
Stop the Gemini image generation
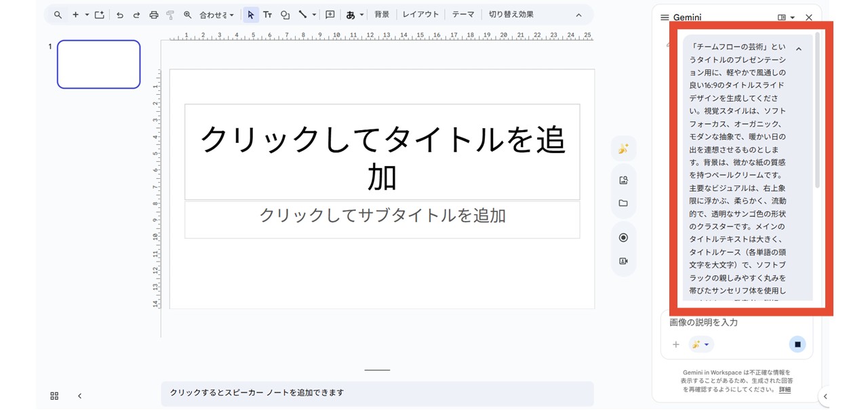[x=797, y=344]
